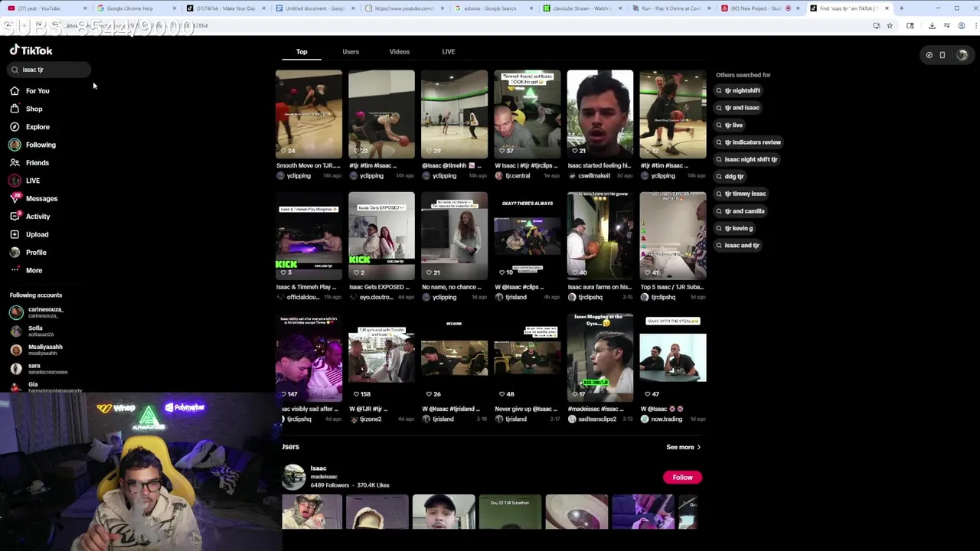Open 'Isaac Gets EXPOSED' video
980x551 pixels.
click(x=381, y=236)
